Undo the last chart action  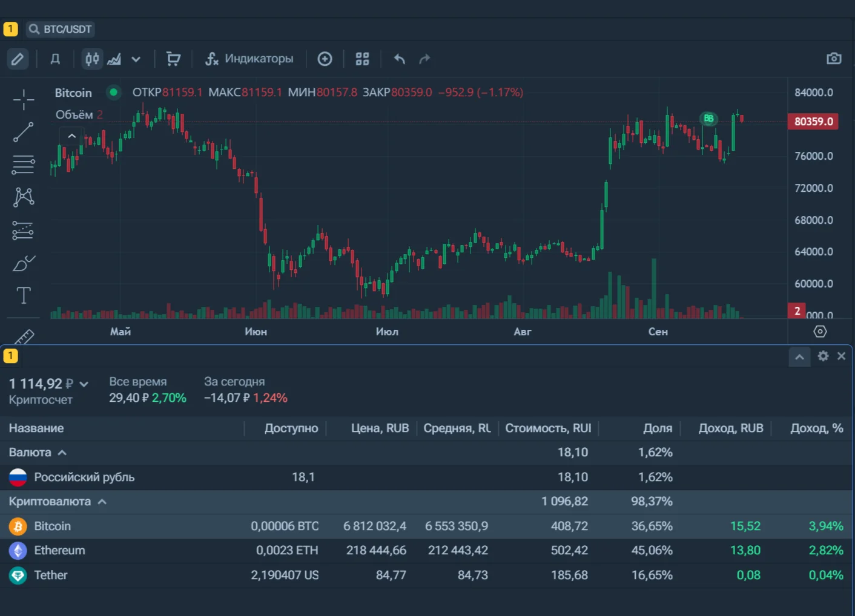click(x=400, y=59)
